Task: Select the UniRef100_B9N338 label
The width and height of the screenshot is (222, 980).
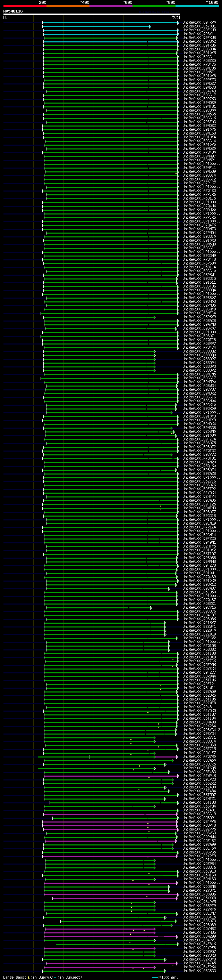Action: pos(199,428)
